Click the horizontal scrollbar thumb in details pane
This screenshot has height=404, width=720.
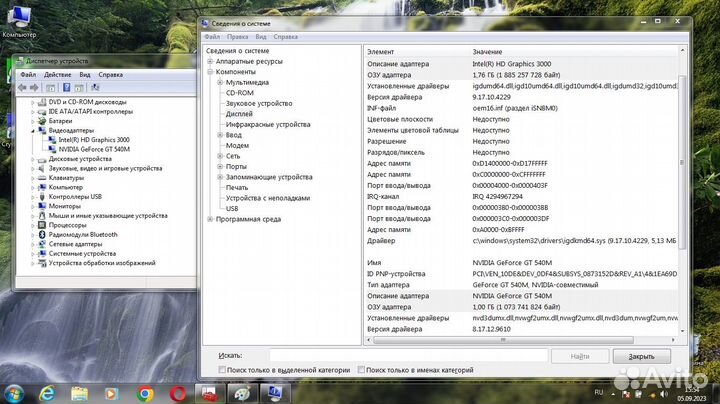pos(503,340)
